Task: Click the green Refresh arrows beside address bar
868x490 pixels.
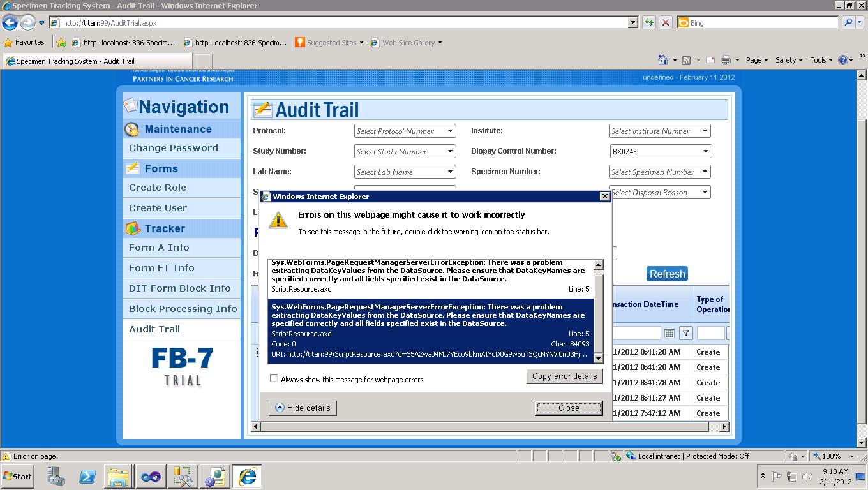Action: (x=649, y=22)
